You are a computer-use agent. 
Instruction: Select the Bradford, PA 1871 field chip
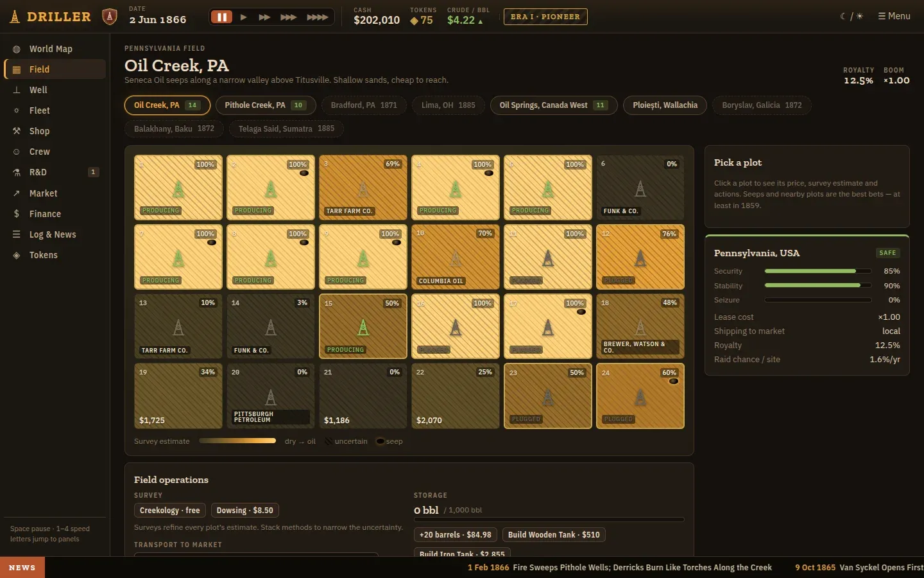364,105
